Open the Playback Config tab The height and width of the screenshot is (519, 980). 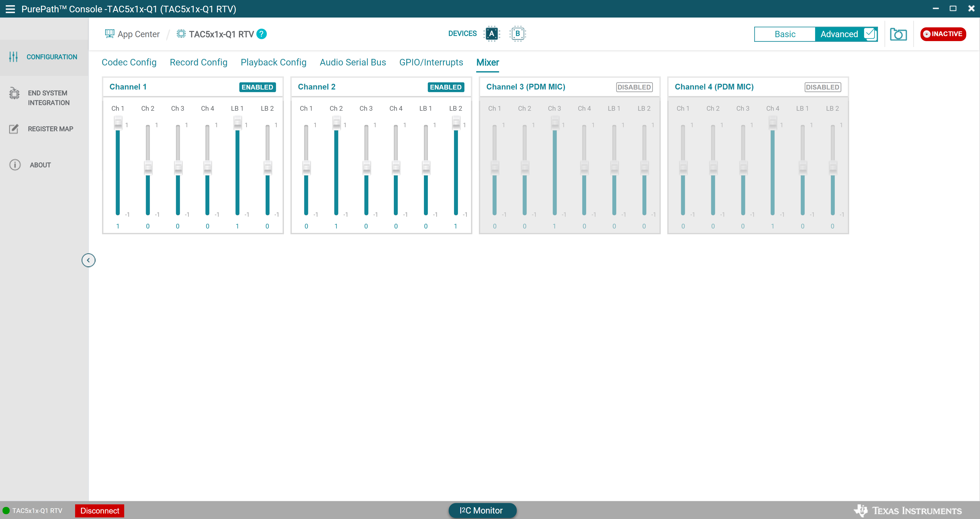tap(273, 62)
